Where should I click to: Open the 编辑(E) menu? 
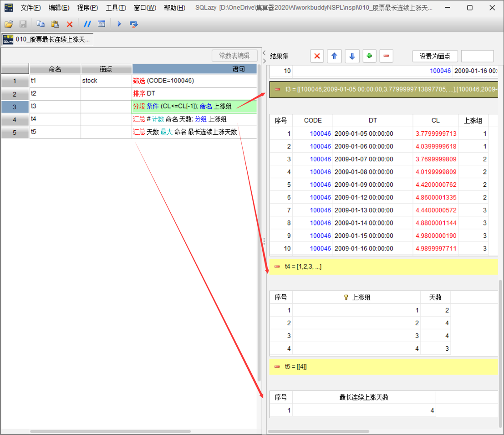point(59,8)
